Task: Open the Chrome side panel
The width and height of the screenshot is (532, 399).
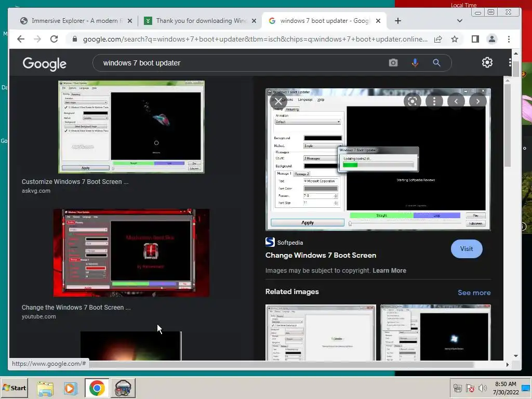Action: [475, 39]
